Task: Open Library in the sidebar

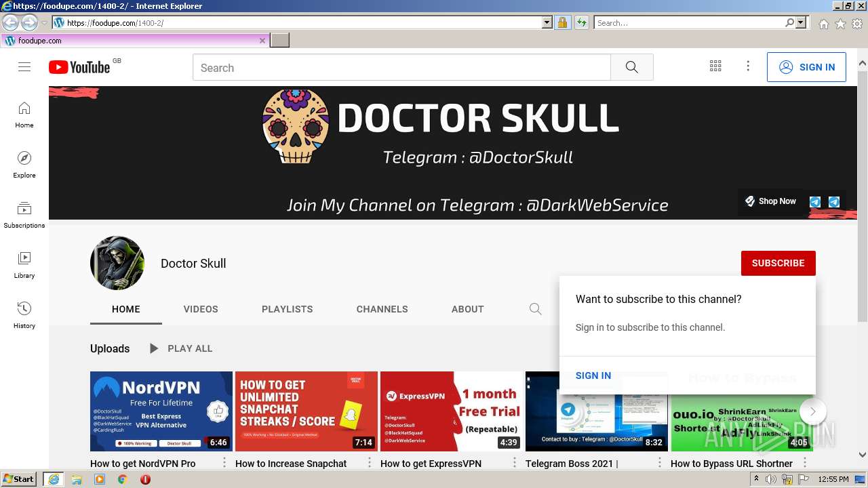Action: (x=24, y=265)
